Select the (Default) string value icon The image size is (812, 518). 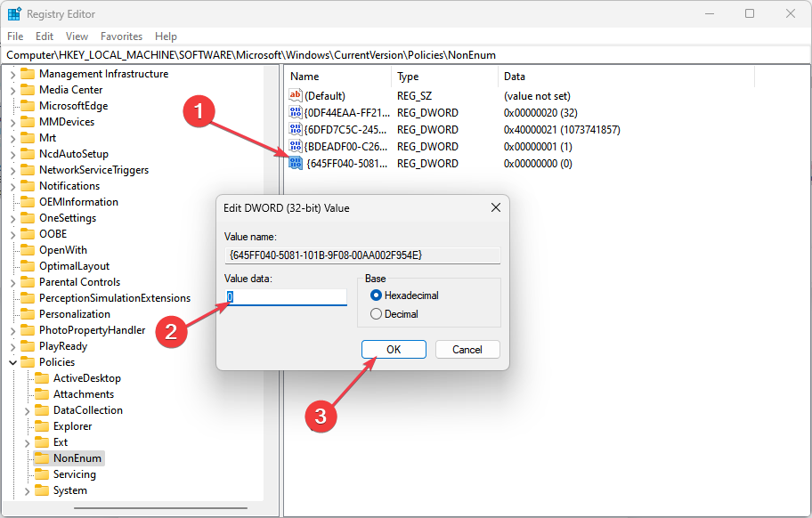click(296, 95)
